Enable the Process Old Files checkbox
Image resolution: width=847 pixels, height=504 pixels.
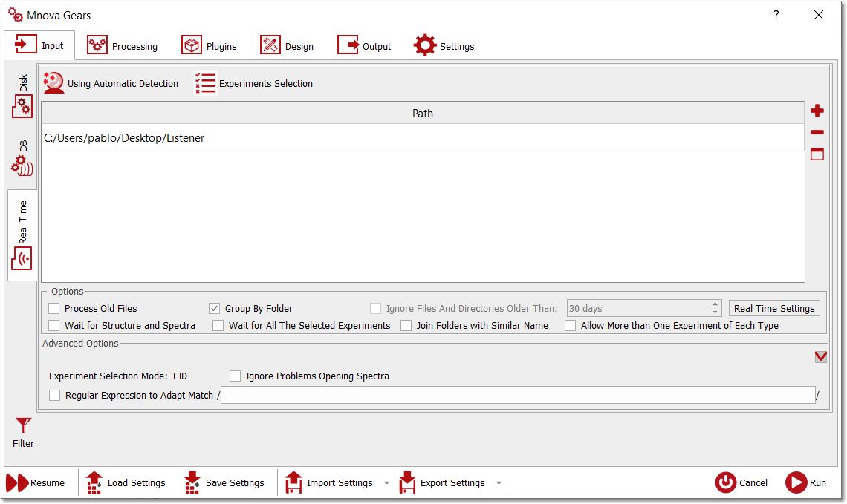pyautogui.click(x=54, y=309)
